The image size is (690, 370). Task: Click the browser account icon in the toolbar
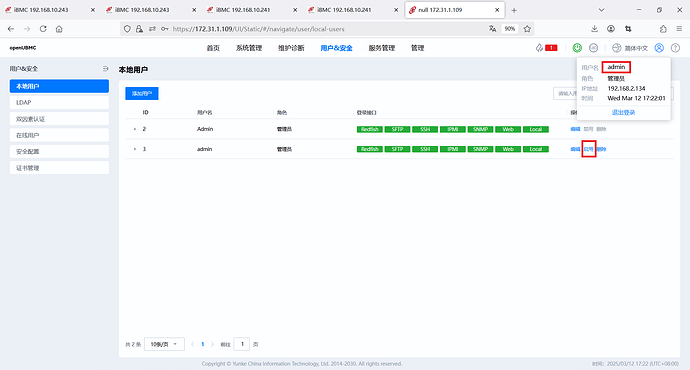(611, 29)
